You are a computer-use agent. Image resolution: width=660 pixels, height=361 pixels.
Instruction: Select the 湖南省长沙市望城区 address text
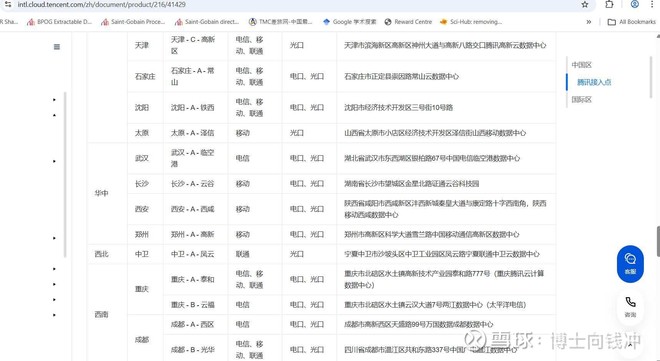click(412, 183)
